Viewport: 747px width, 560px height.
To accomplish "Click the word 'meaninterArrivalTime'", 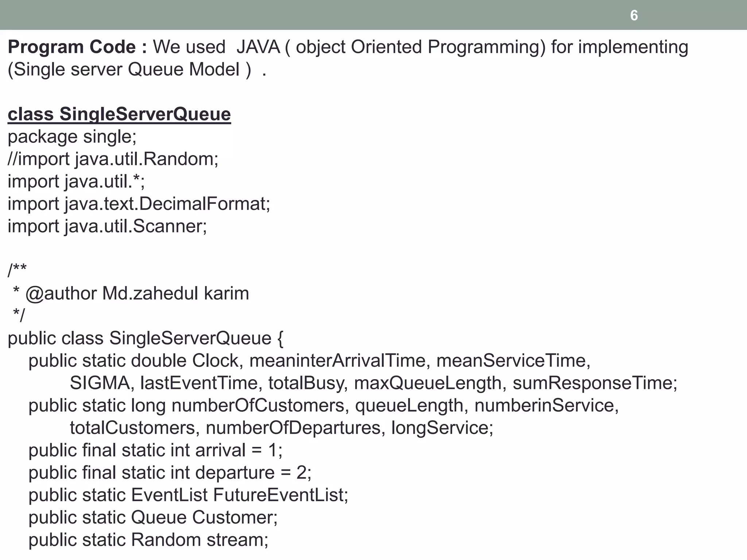I will (337, 361).
